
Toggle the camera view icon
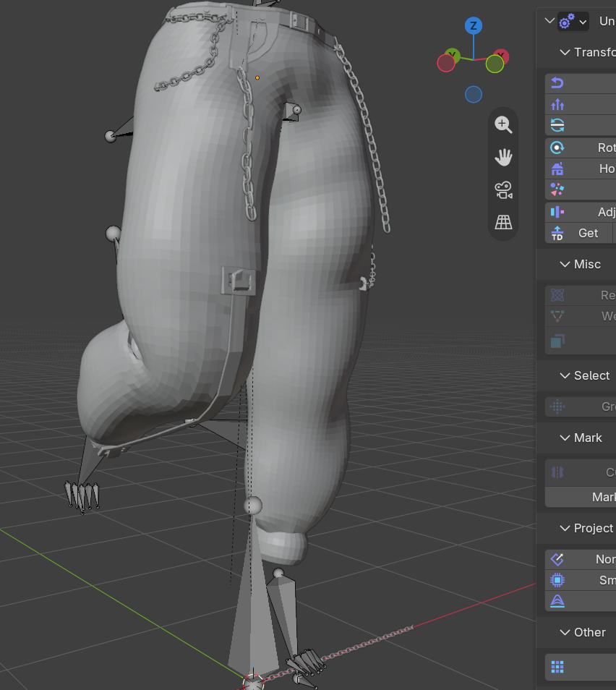[503, 190]
